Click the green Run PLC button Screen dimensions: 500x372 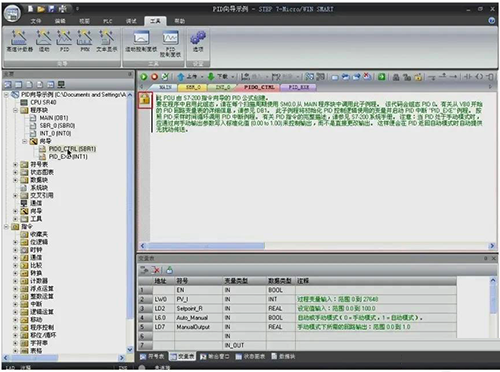pyautogui.click(x=144, y=77)
